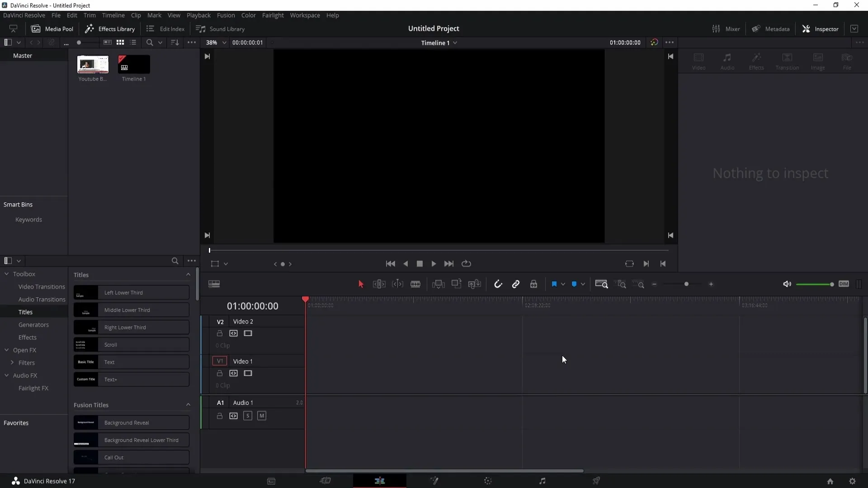868x488 pixels.
Task: Mute the Audio 1 track
Action: [261, 416]
